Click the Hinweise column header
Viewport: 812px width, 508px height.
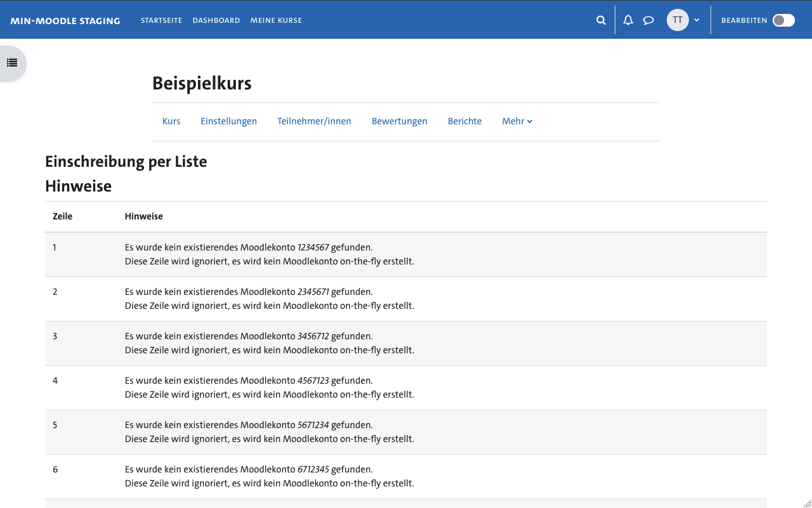tap(144, 216)
